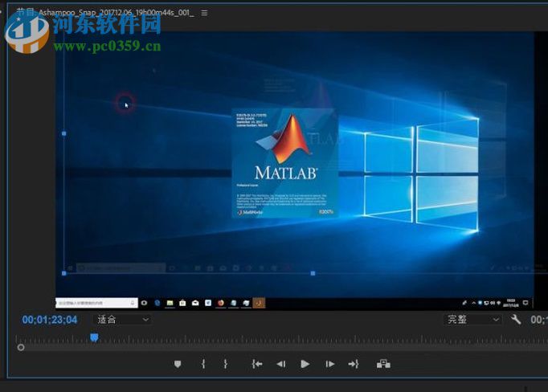This screenshot has width=548, height=392.
Task: Open the Program panel hamburger menu
Action: click(204, 13)
